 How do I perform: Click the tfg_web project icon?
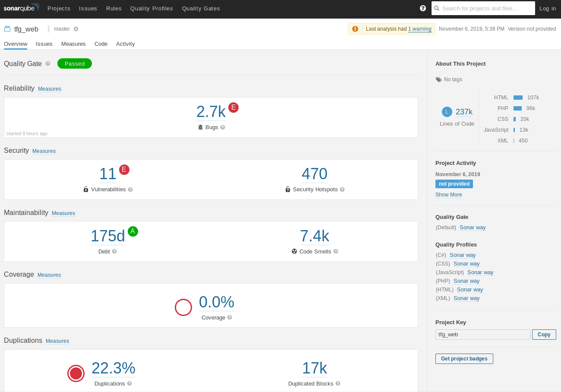(7, 29)
